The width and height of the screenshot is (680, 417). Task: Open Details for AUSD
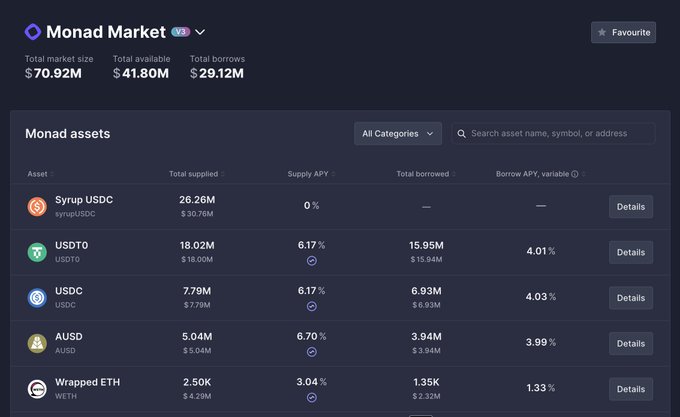631,343
